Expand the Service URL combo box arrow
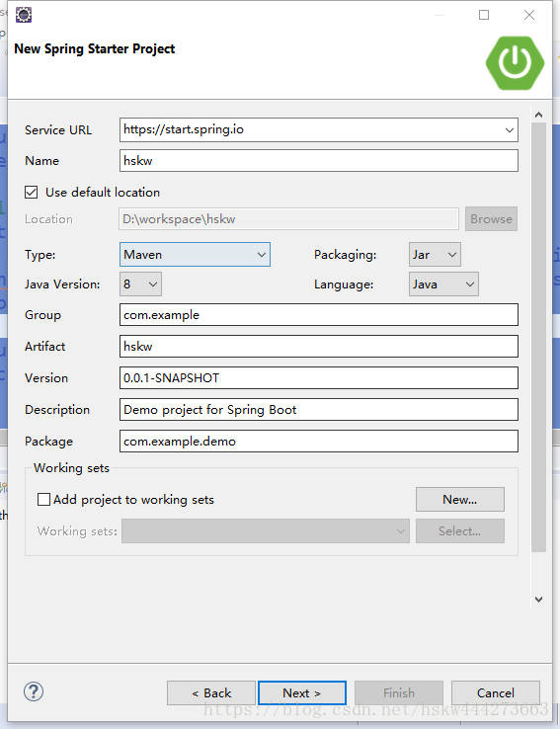The height and width of the screenshot is (729, 560). point(510,130)
